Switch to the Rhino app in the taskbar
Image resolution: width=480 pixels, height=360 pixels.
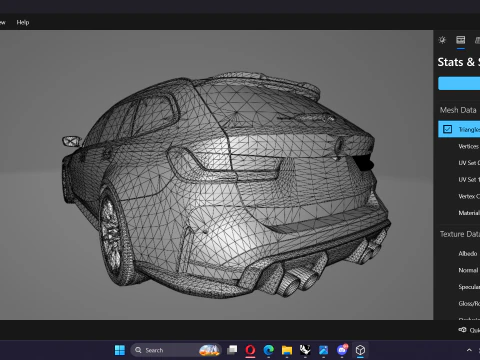pyautogui.click(x=305, y=350)
